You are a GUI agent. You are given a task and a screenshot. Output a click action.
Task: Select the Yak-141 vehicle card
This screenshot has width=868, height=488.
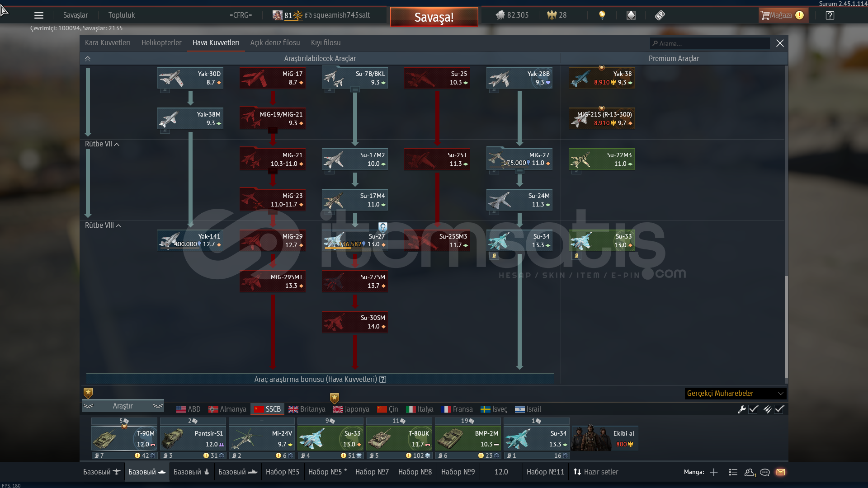tap(190, 240)
